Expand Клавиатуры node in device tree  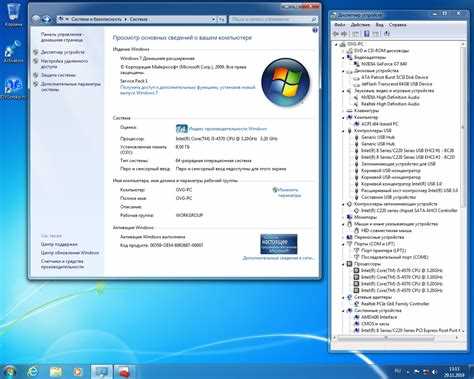pos(343,111)
